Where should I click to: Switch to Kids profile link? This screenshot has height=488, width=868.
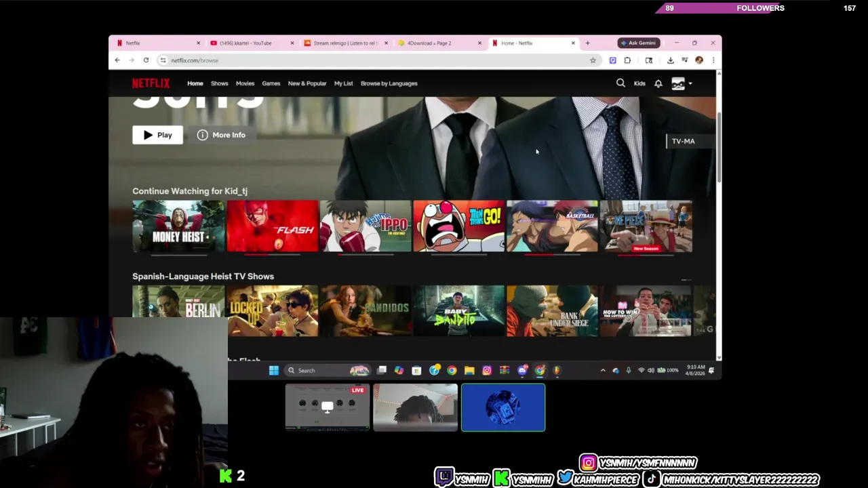click(x=639, y=83)
